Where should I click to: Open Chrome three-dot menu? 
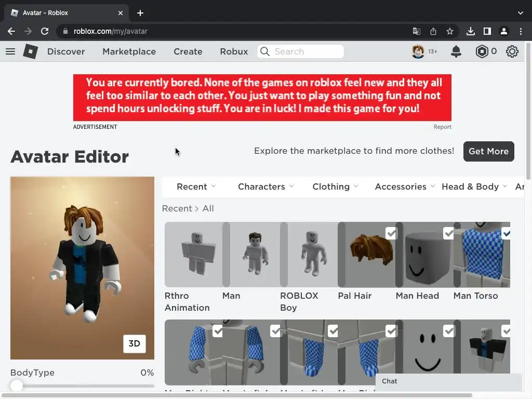coord(521,31)
